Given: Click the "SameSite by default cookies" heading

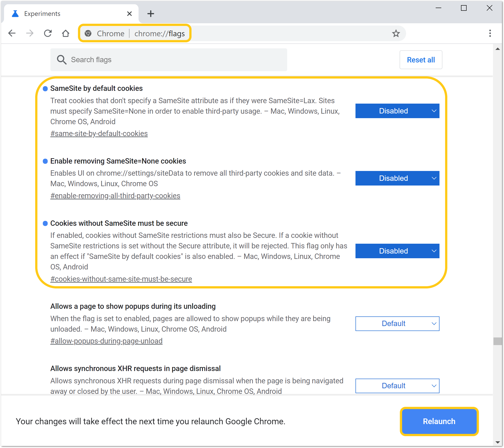Looking at the screenshot, I should 96,88.
